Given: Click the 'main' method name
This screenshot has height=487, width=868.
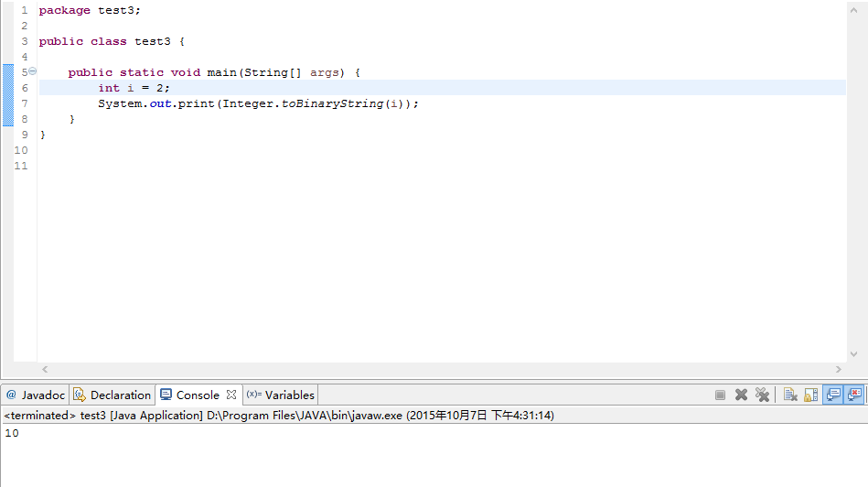Looking at the screenshot, I should [221, 72].
